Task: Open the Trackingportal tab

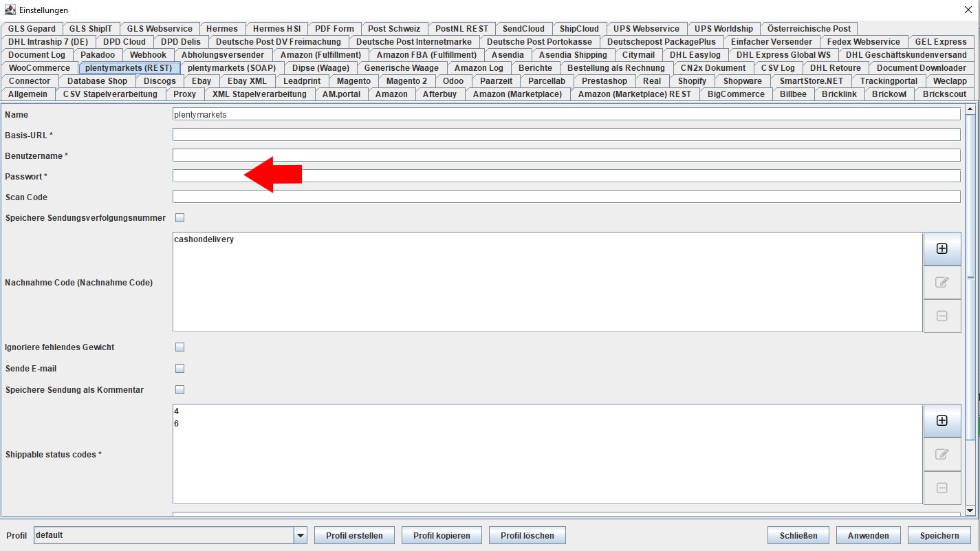Action: click(889, 81)
